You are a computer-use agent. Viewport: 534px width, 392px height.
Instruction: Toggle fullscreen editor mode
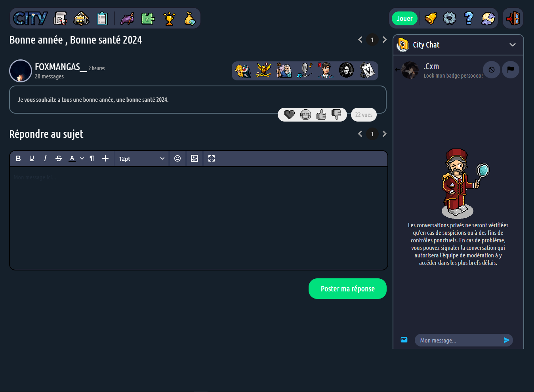point(212,158)
